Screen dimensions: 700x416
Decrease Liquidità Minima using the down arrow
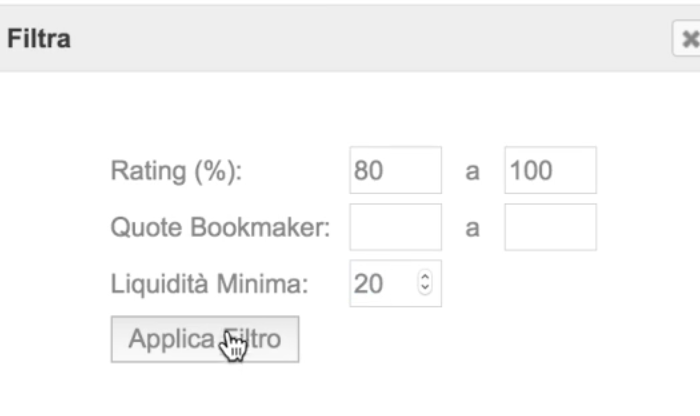tap(425, 288)
